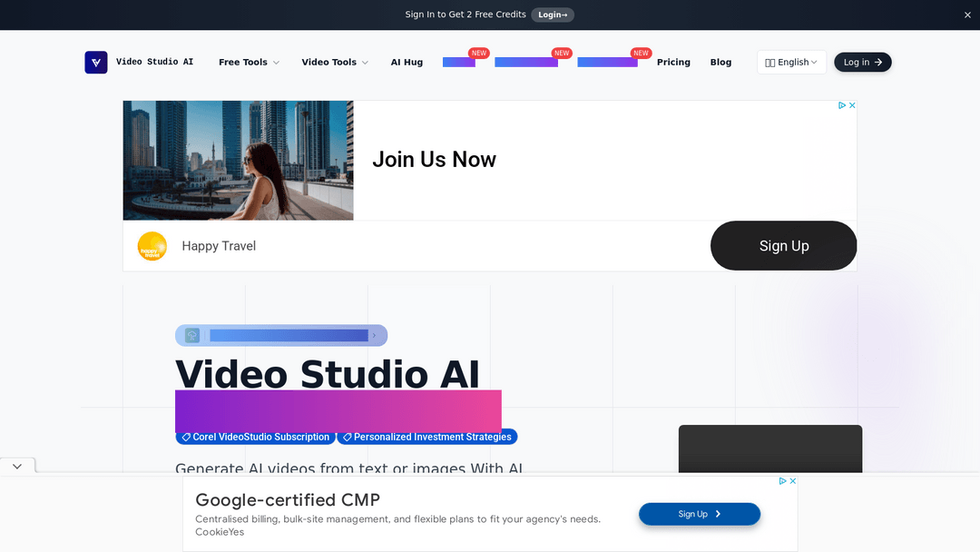Click the Video Studio AI main heading
The image size is (980, 552).
point(327,374)
